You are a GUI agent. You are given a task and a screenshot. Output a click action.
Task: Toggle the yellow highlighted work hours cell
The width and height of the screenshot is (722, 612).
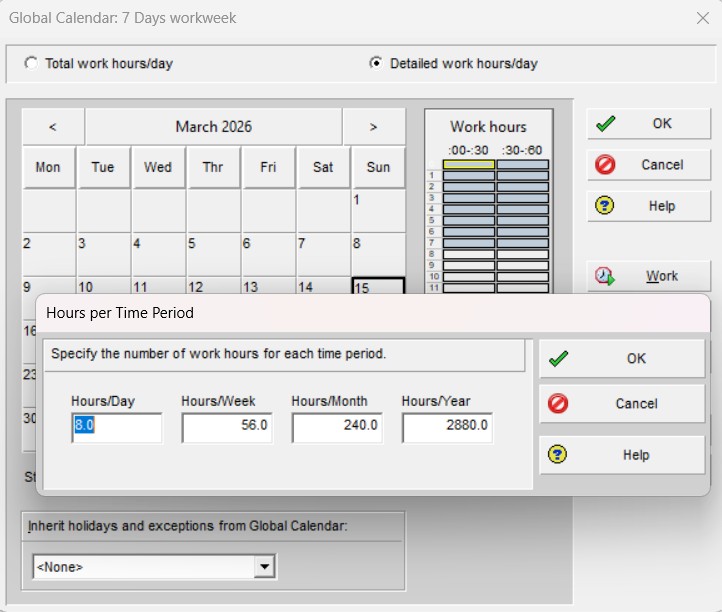tap(469, 164)
